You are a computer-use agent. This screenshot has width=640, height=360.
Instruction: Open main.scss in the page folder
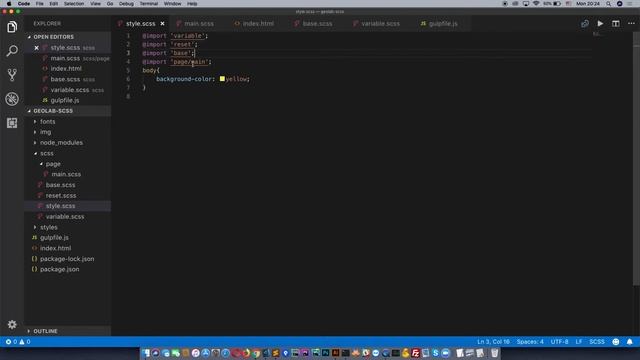(x=66, y=174)
